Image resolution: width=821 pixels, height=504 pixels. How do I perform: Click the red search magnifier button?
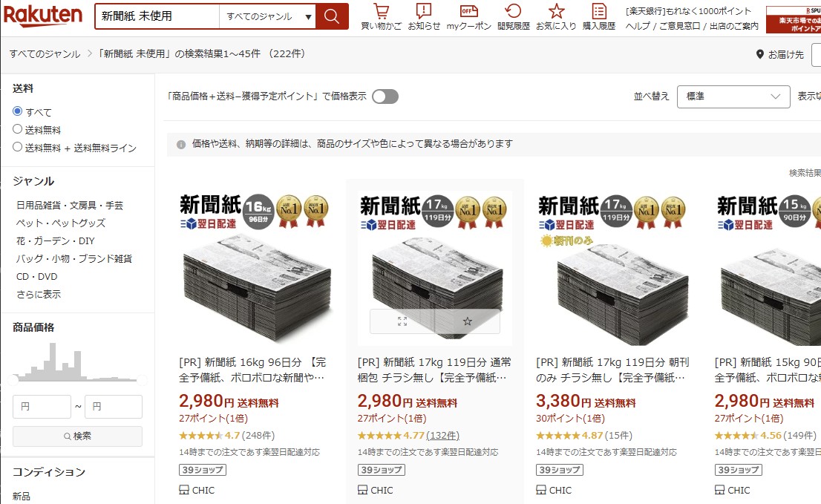tap(331, 16)
